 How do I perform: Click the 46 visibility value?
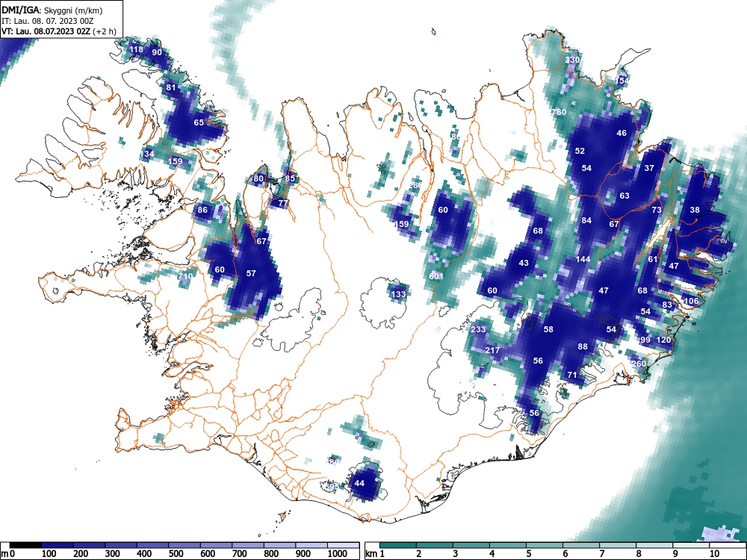click(622, 134)
